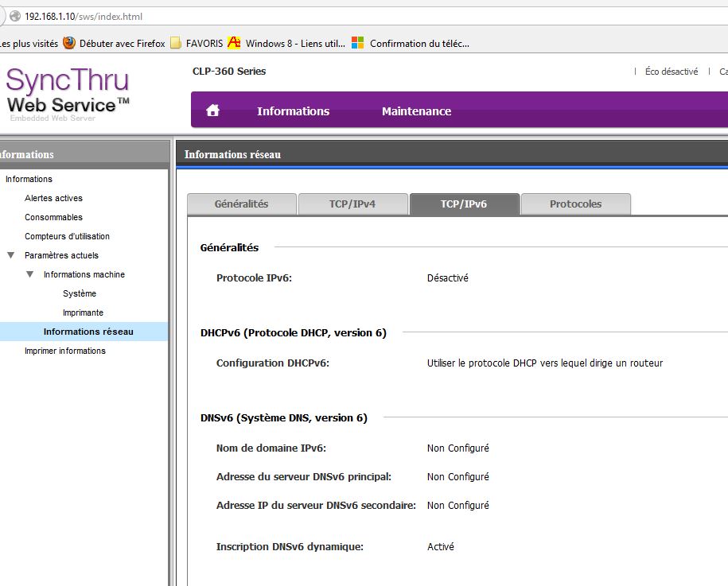Image resolution: width=728 pixels, height=586 pixels.
Task: Open the Maintenance menu
Action: coord(416,111)
